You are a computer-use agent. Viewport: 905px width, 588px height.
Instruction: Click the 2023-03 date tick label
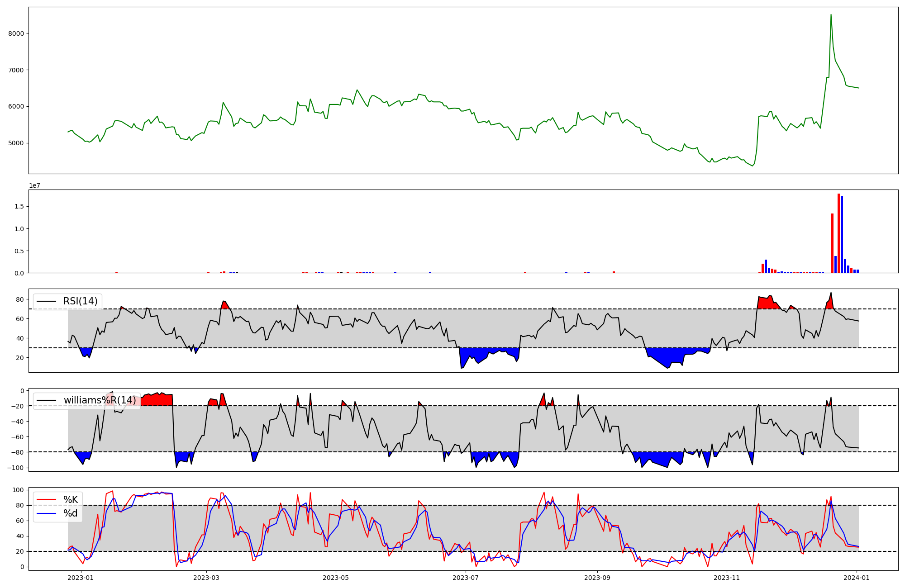tap(206, 578)
